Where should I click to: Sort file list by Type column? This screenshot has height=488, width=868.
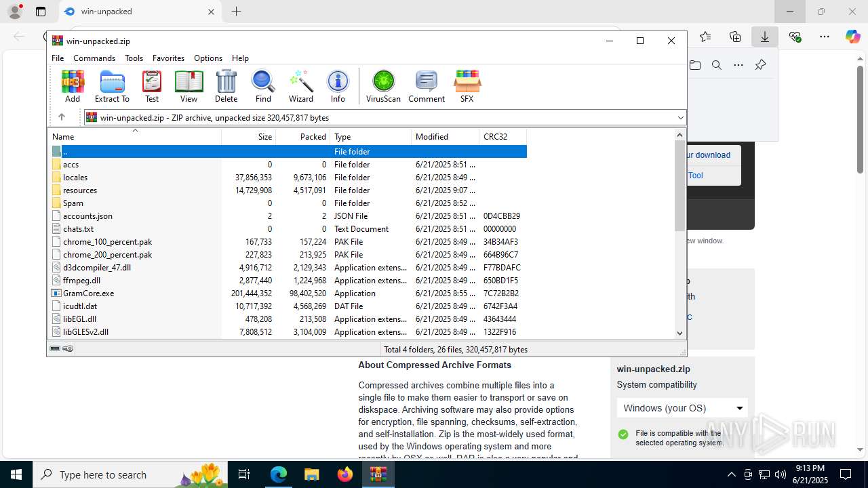tap(371, 136)
